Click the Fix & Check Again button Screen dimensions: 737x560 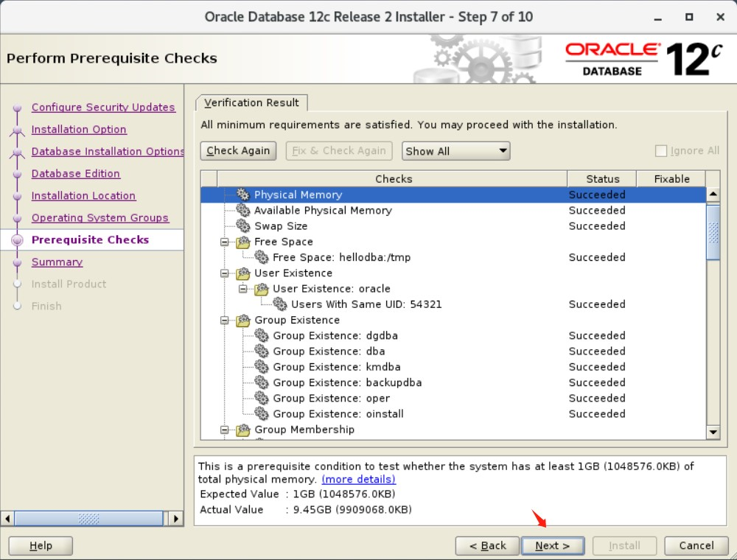pyautogui.click(x=339, y=151)
